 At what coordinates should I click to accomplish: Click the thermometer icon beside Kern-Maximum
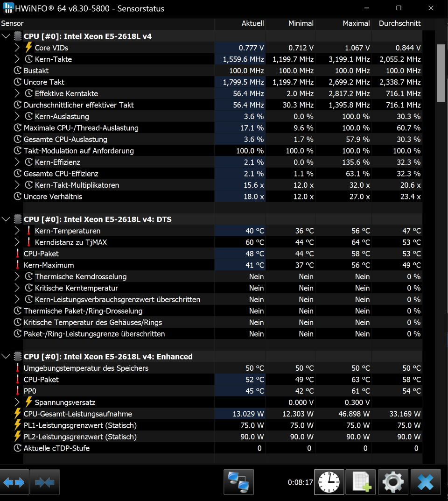coord(18,265)
